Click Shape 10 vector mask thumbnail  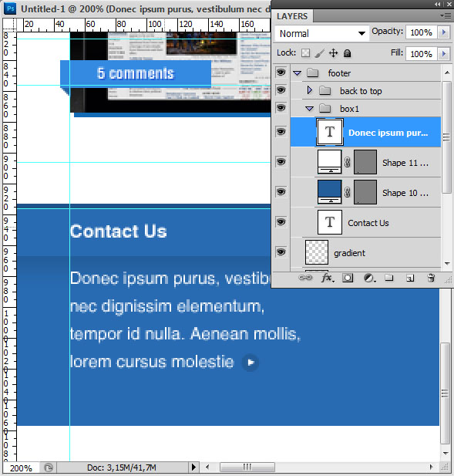click(365, 192)
